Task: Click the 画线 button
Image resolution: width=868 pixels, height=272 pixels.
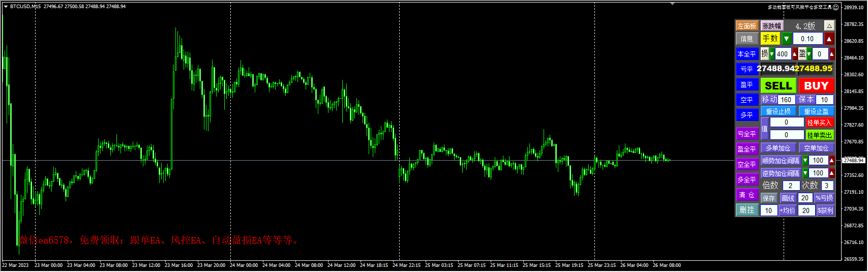Action: coord(788,198)
